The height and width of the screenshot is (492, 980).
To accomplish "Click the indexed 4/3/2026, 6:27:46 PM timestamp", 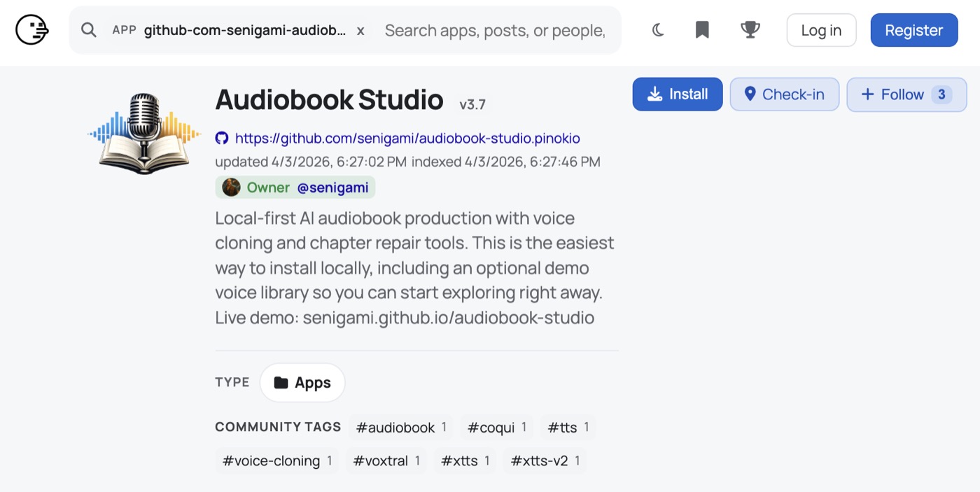I will (x=506, y=162).
